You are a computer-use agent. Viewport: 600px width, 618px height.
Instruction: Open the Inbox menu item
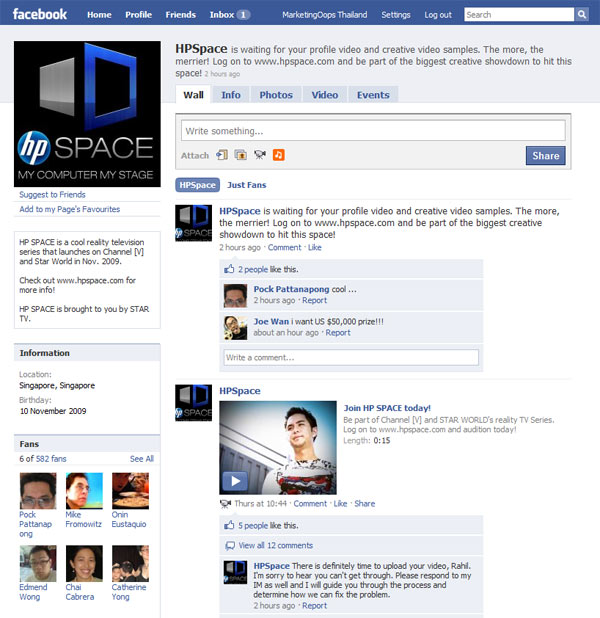pos(222,15)
